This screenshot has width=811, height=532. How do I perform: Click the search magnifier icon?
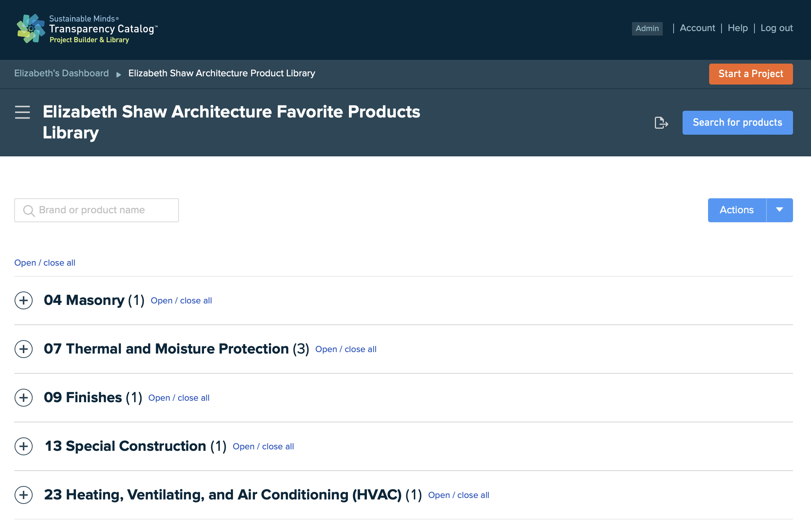[x=29, y=211]
